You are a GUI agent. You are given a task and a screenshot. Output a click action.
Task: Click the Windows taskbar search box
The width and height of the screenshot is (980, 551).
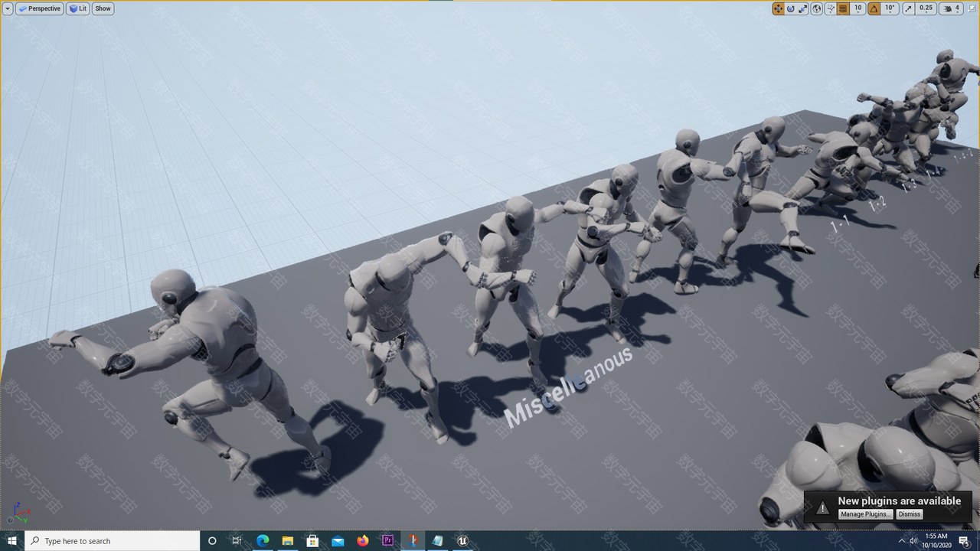click(115, 540)
